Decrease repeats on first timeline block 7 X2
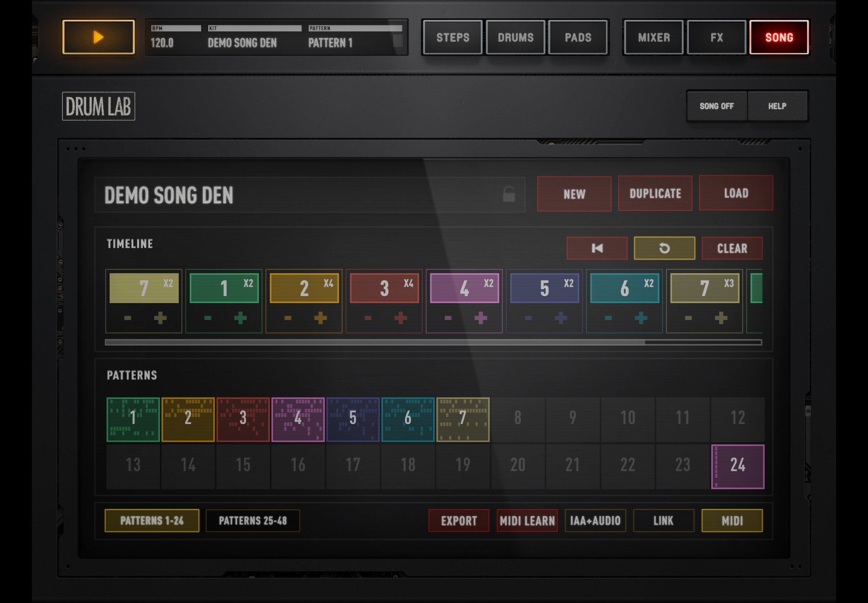This screenshot has width=868, height=603. click(128, 318)
